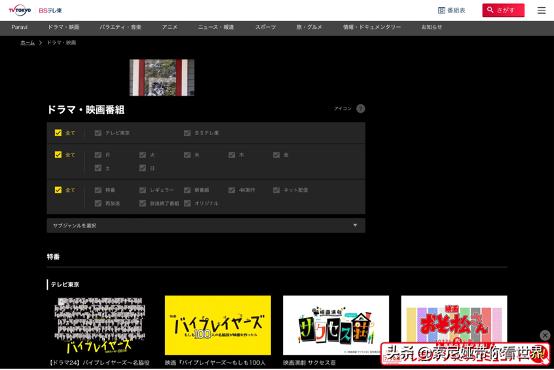Switch to the アニメ category

tap(170, 27)
